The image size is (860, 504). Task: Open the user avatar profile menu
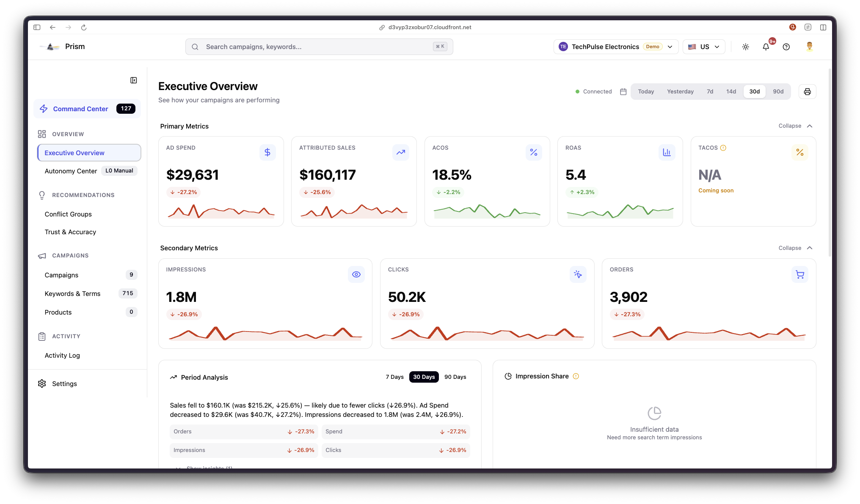pos(809,47)
